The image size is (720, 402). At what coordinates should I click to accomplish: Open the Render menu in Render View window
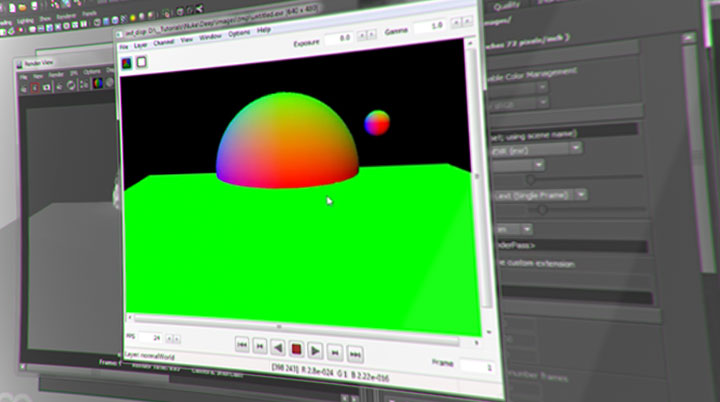click(x=56, y=74)
